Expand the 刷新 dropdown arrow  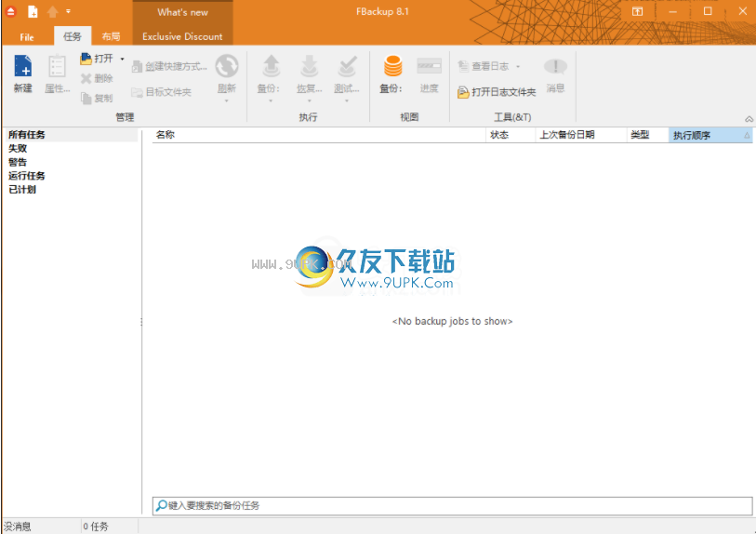coord(227,100)
